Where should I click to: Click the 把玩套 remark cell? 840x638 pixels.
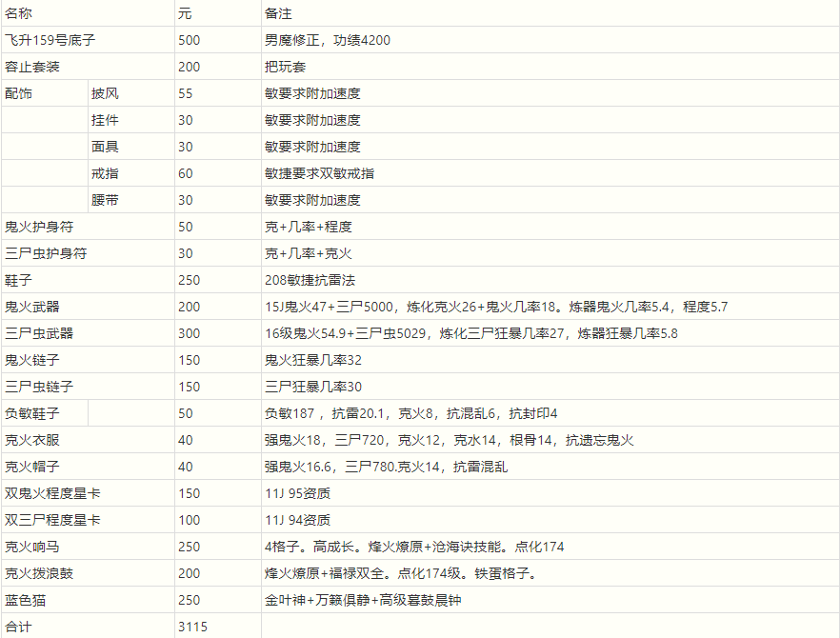pyautogui.click(x=285, y=67)
